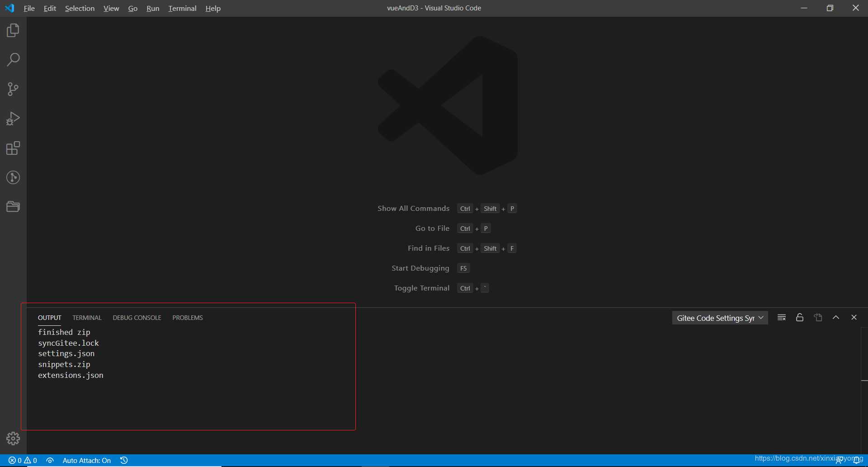Open the Search view in activity bar
868x467 pixels.
point(13,60)
